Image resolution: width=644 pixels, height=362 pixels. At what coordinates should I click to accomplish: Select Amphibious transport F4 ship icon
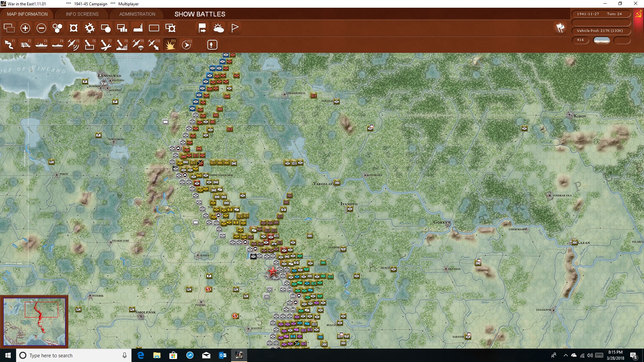tap(57, 45)
